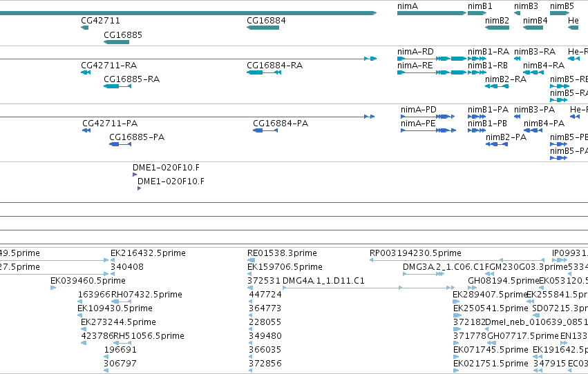Click the EK216432.5prime EST label
Viewport: 588px width, 374px height.
tap(148, 253)
